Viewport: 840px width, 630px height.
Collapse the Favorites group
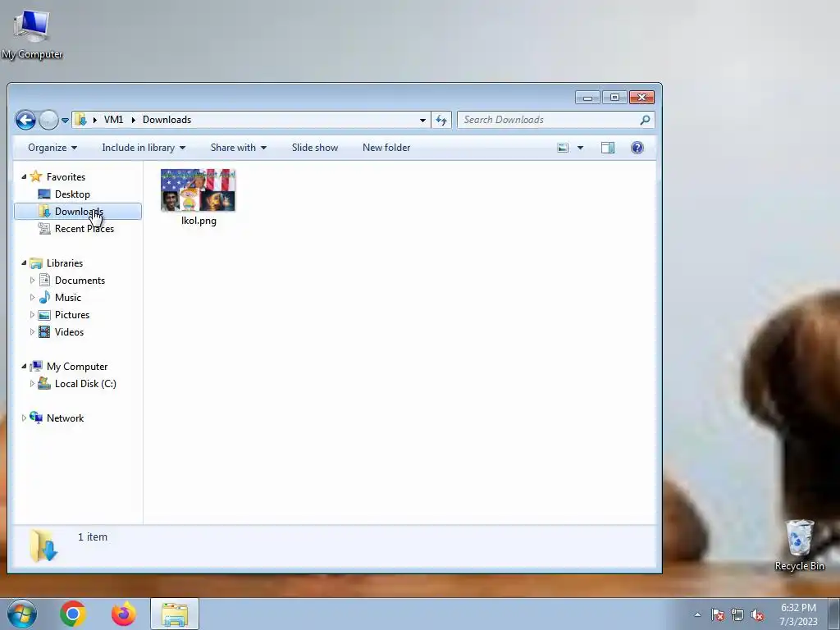24,176
